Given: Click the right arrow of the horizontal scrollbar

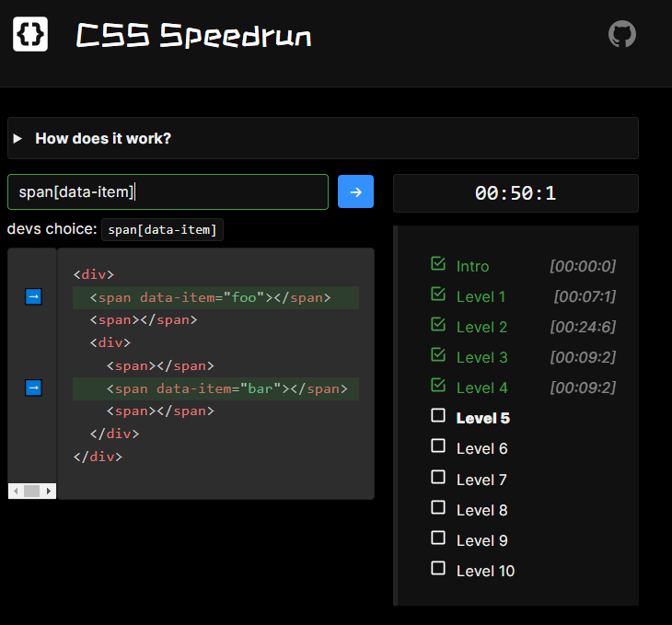Looking at the screenshot, I should (50, 492).
